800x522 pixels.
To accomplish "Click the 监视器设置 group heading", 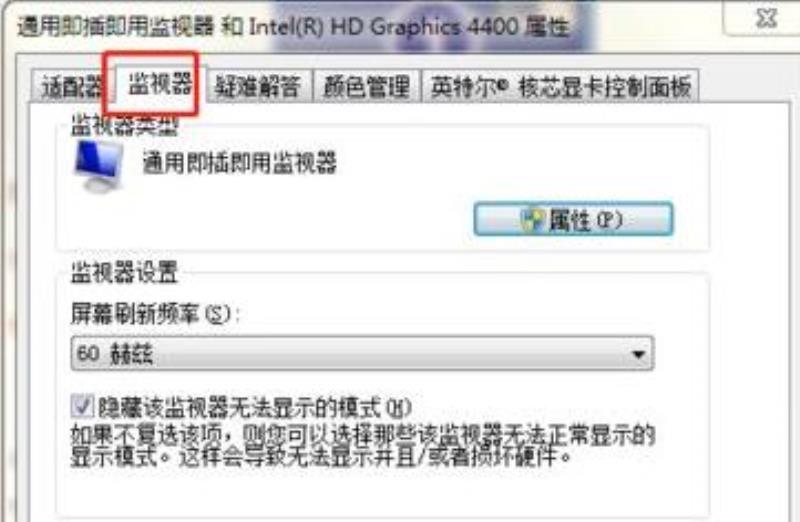I will click(124, 272).
